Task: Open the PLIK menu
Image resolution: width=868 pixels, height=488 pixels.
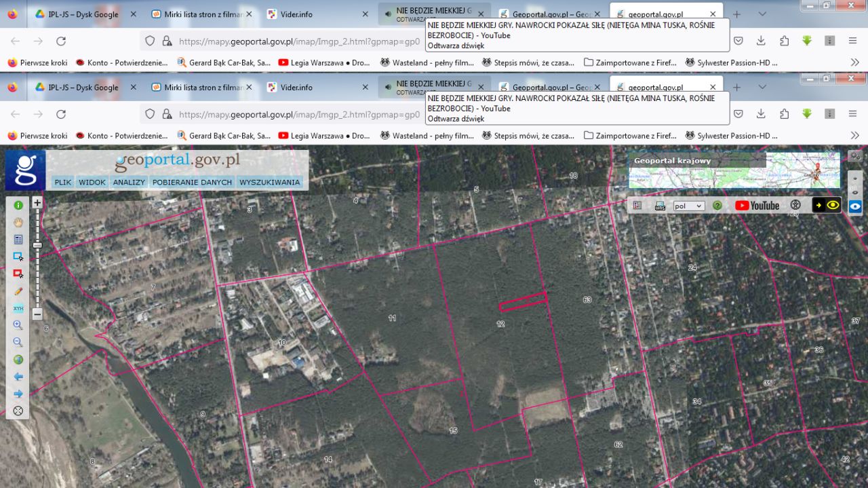Action: (x=63, y=182)
